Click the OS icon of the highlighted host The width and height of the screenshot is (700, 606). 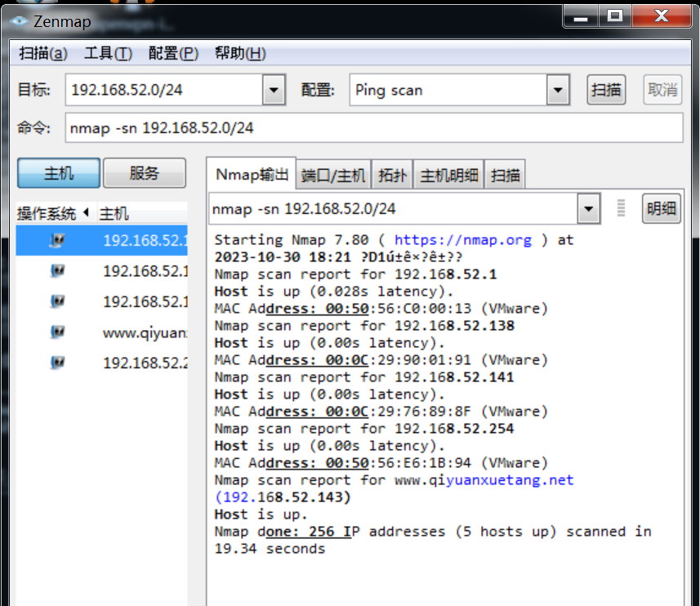pyautogui.click(x=57, y=241)
